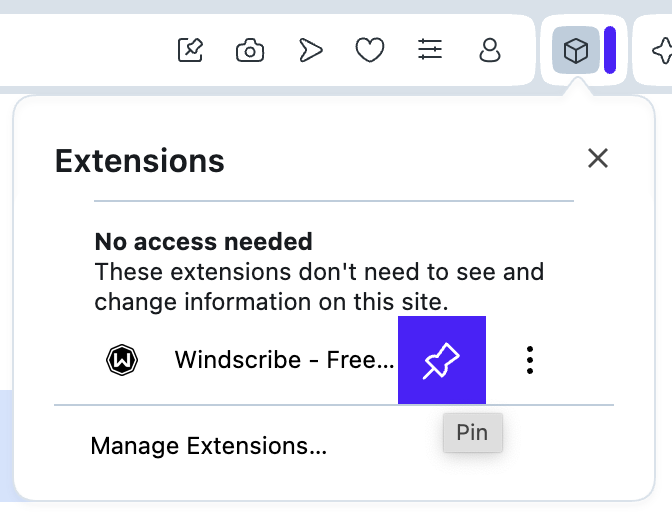Click the Pin tooltip label

(472, 433)
